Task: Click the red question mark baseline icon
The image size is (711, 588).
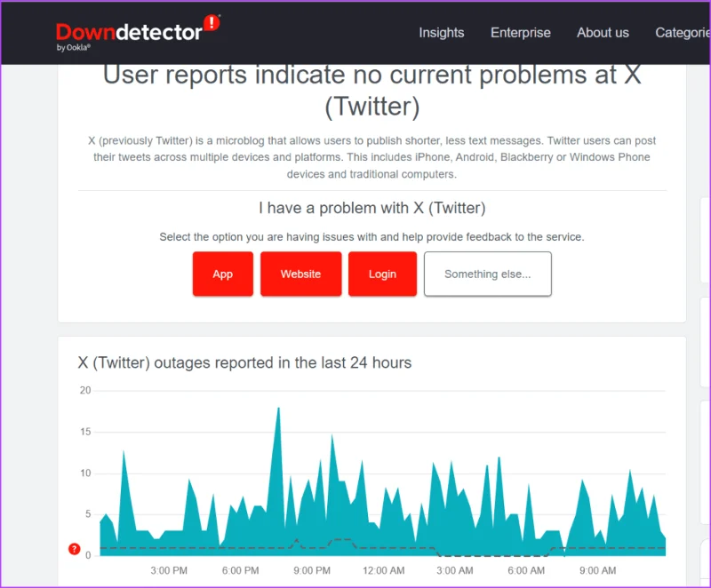Action: point(75,549)
